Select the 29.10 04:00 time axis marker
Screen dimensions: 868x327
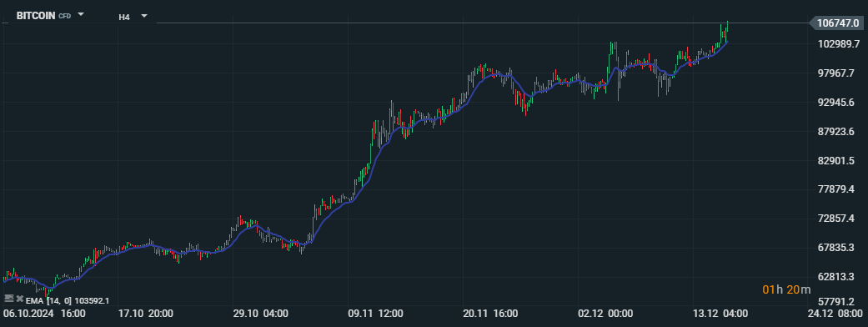coord(260,314)
